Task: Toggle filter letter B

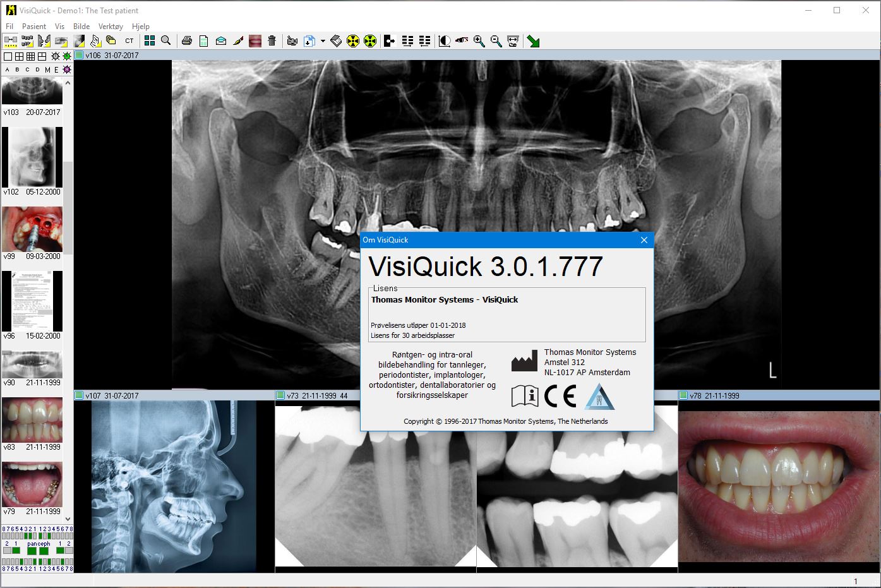Action: [x=17, y=69]
